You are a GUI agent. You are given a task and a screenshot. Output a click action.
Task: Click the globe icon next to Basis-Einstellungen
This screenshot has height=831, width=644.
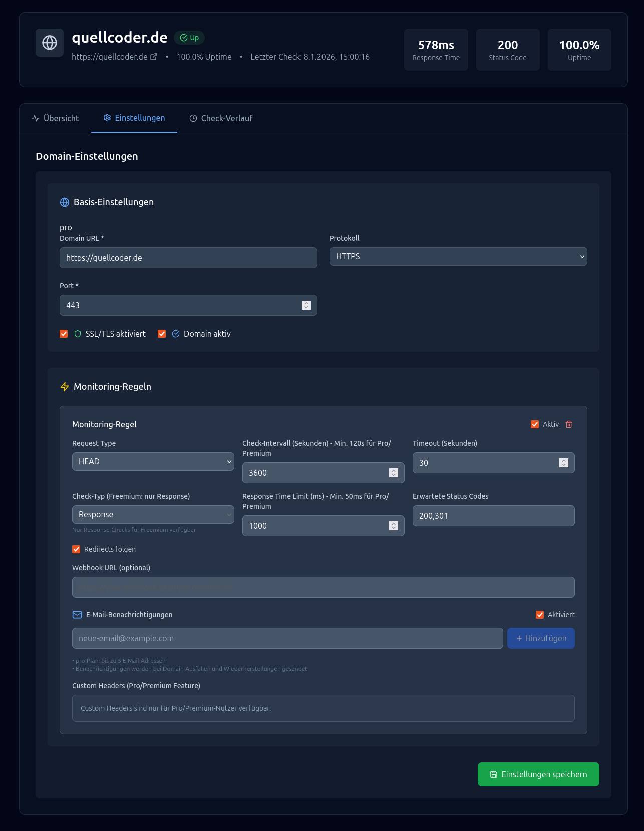point(65,202)
